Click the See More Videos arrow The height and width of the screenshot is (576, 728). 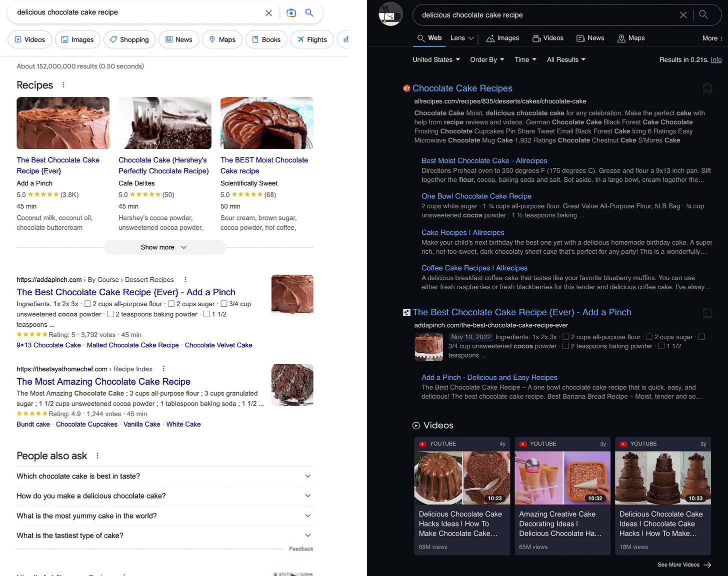707,565
